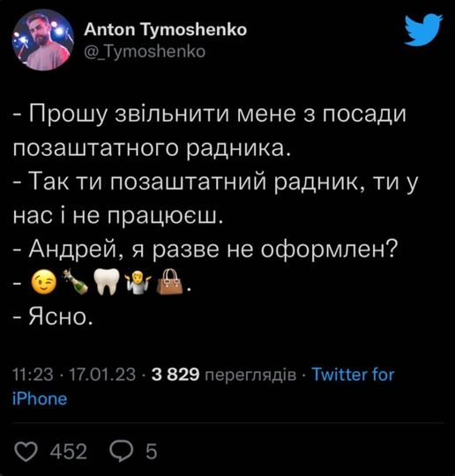Open the Twitter for iPhone source link
455x476 pixels.
(203, 386)
